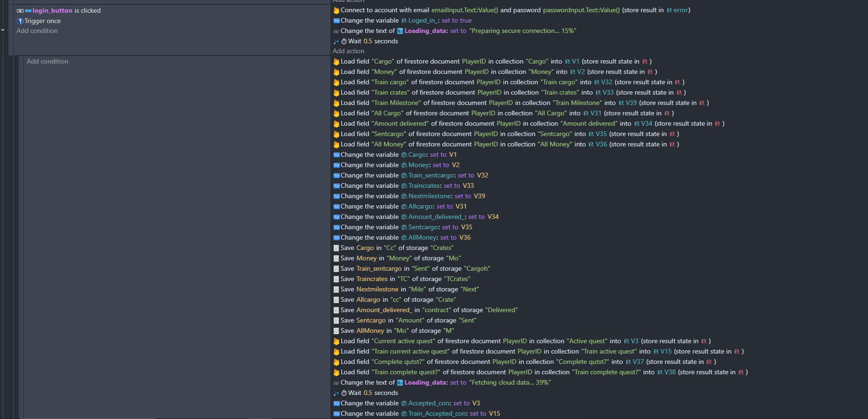This screenshot has height=419, width=868.
Task: Click Firebase icon of Load field "Amount delivered" row
Action: (x=336, y=123)
